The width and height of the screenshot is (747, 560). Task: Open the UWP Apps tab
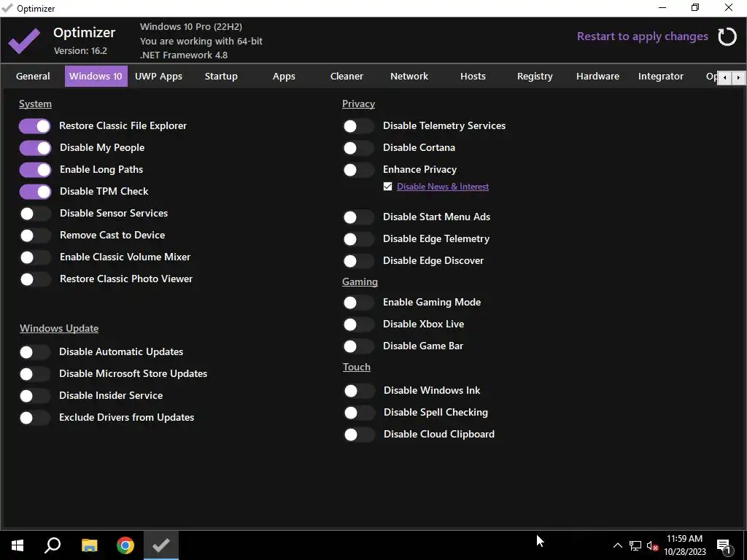[158, 76]
